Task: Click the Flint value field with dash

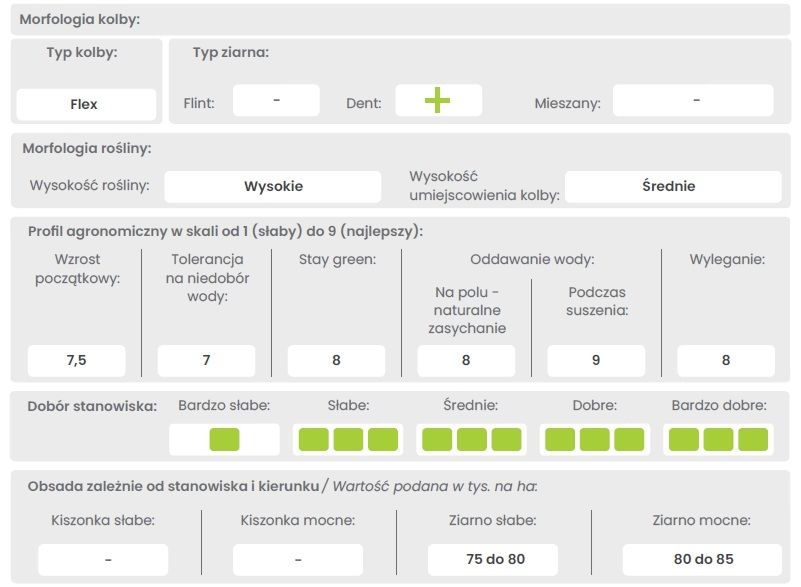Action: pos(276,101)
